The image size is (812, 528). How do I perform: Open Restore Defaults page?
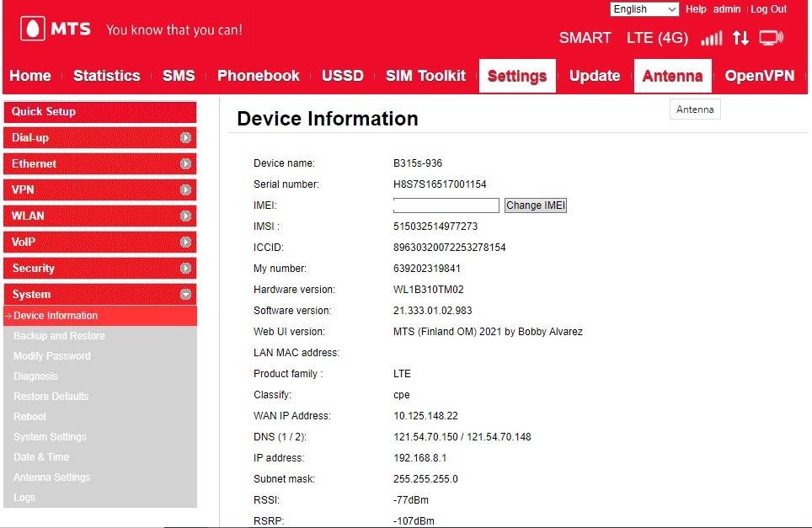click(51, 397)
